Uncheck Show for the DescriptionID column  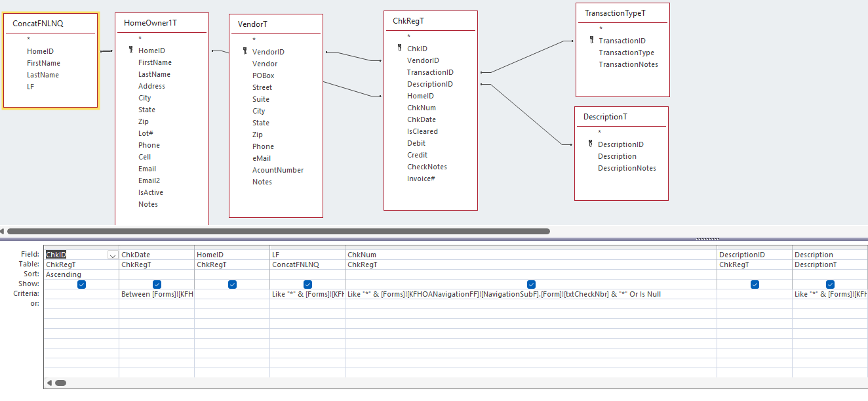(x=755, y=284)
